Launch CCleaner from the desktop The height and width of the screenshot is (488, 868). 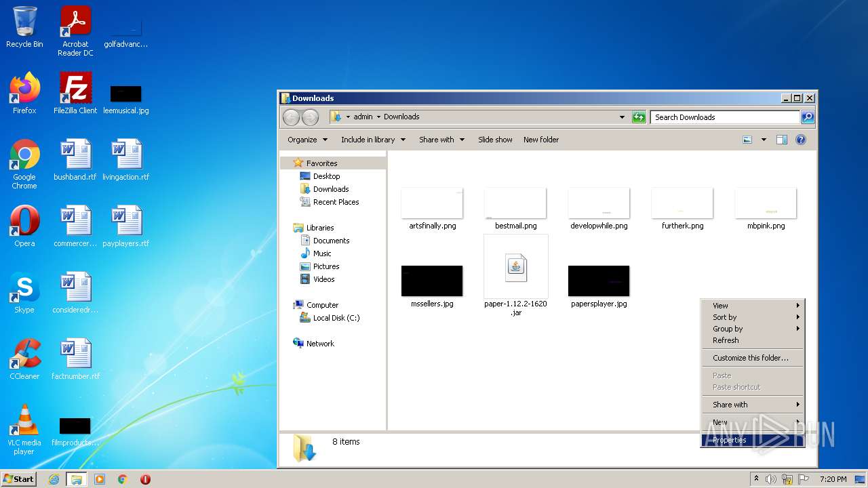24,359
